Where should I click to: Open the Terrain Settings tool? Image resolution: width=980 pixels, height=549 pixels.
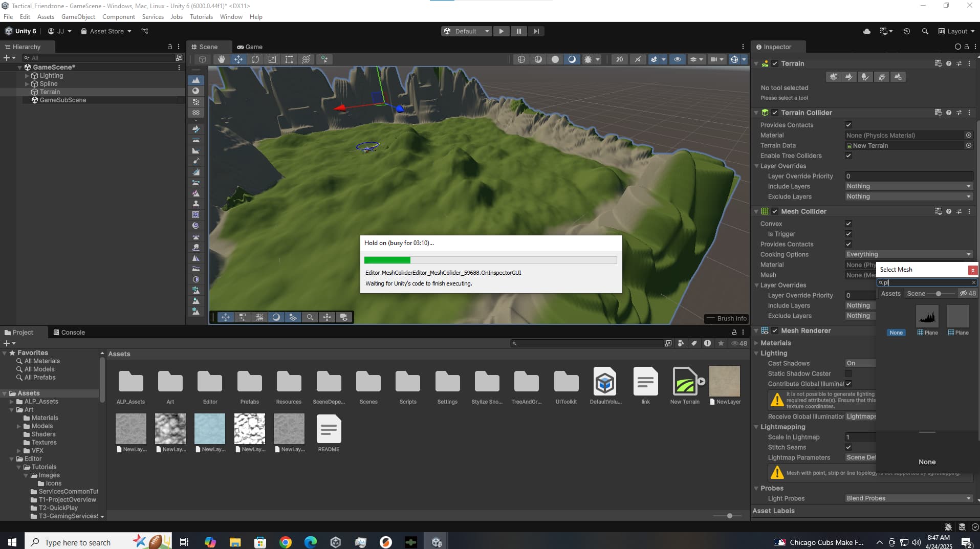click(899, 77)
